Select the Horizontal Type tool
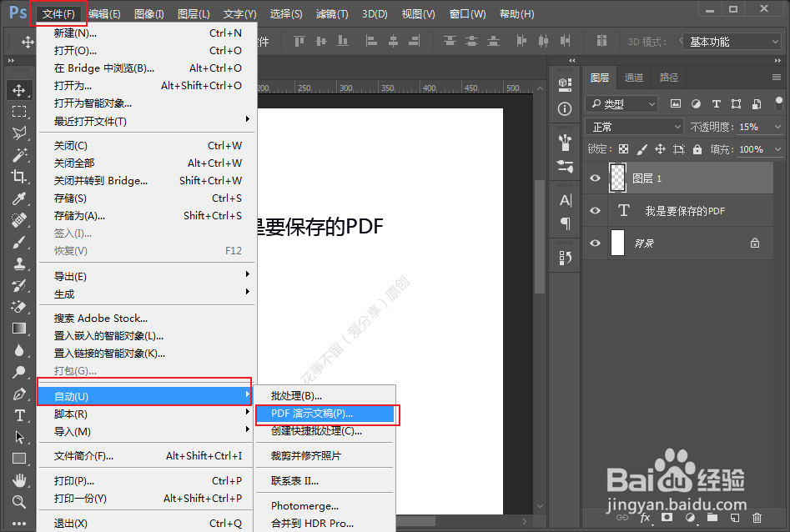 point(19,415)
